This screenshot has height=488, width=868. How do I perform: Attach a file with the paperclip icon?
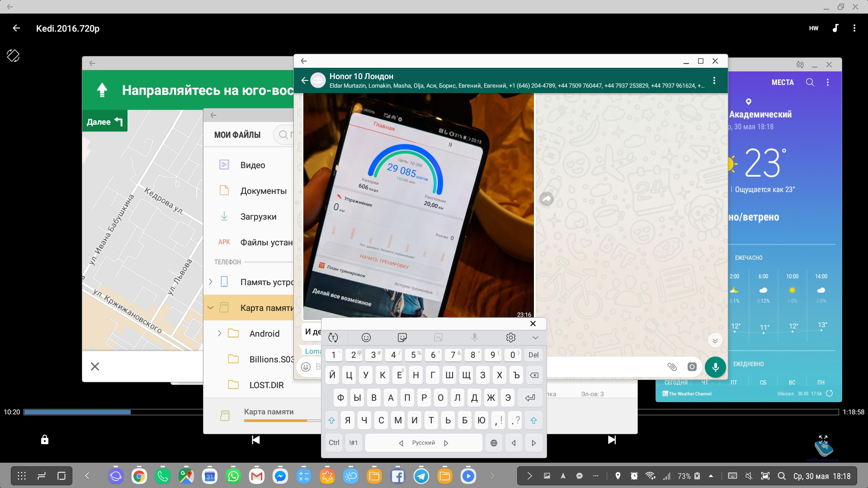pos(672,367)
